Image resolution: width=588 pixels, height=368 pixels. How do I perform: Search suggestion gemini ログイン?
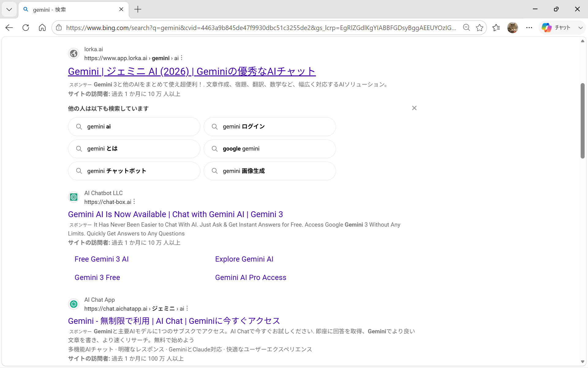pos(270,127)
